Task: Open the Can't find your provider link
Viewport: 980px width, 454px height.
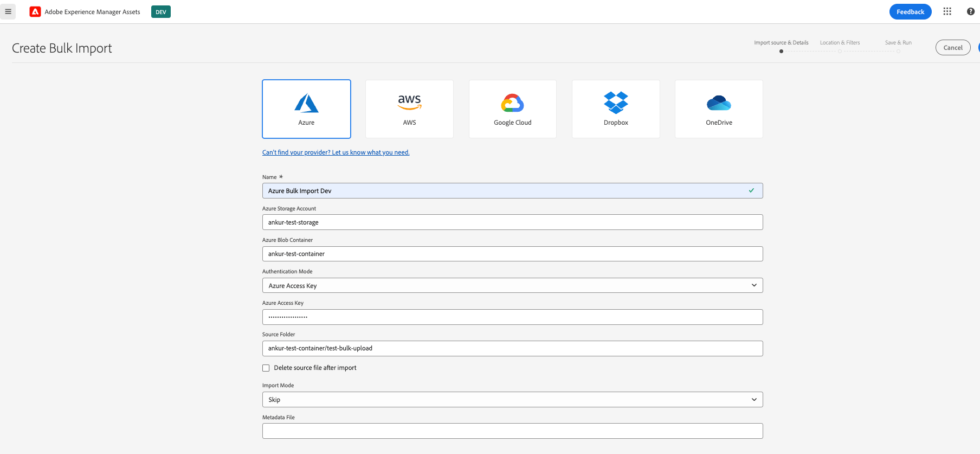Action: click(x=336, y=152)
